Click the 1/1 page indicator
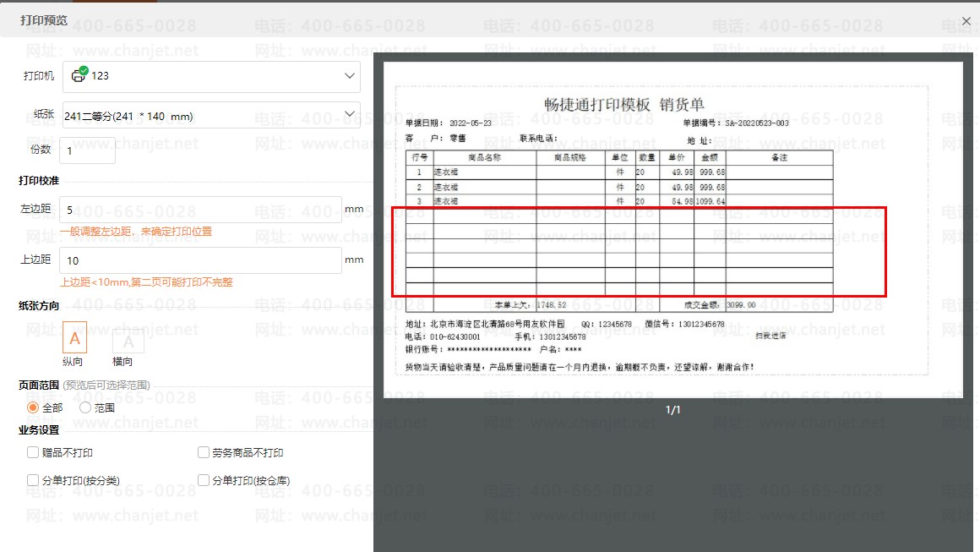980x552 pixels. (x=672, y=410)
